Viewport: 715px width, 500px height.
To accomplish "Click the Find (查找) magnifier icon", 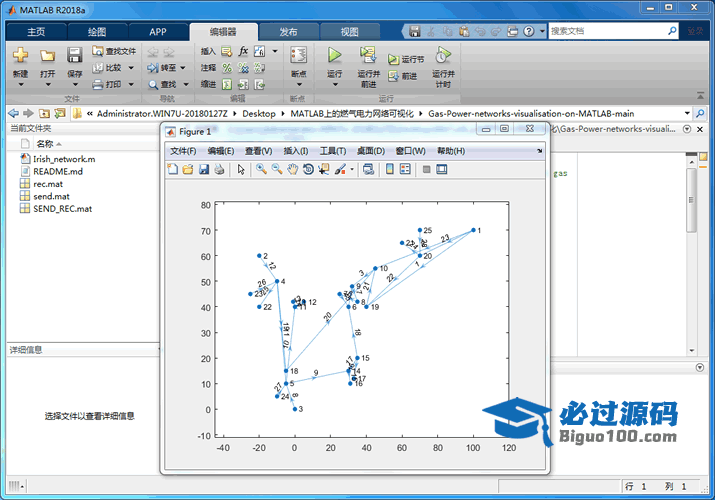I will 153,85.
